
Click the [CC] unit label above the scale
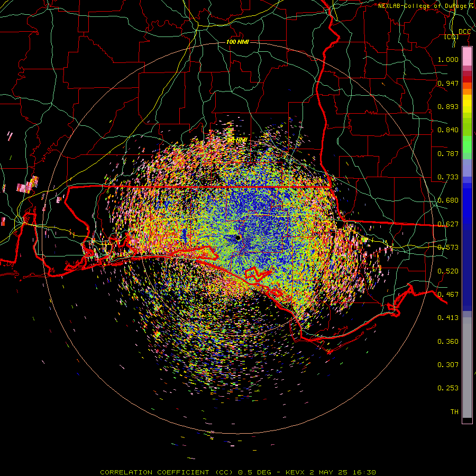point(451,36)
